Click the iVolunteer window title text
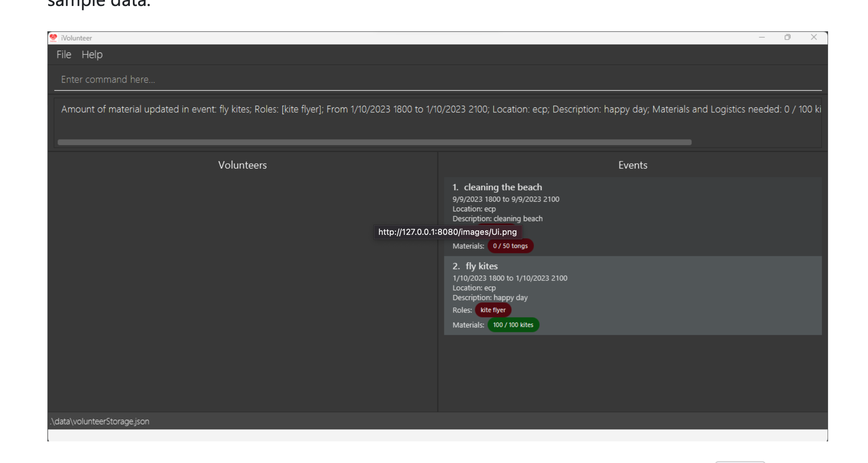 pyautogui.click(x=76, y=38)
